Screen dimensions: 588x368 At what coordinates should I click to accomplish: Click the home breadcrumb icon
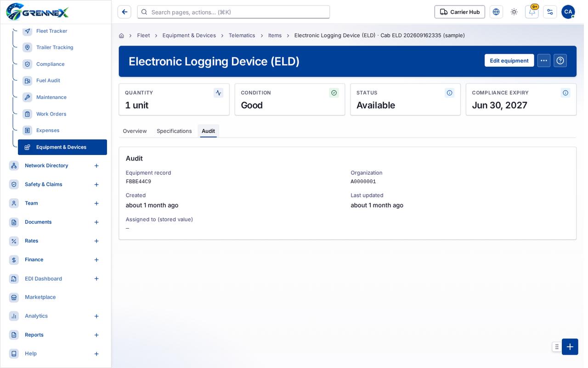tap(121, 35)
